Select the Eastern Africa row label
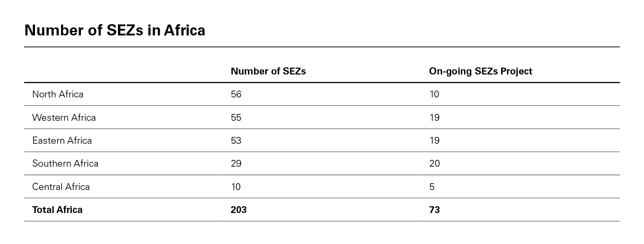 62,141
